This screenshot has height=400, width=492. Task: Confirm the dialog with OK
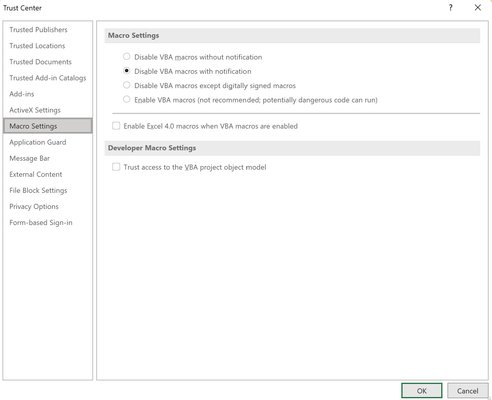[422, 391]
